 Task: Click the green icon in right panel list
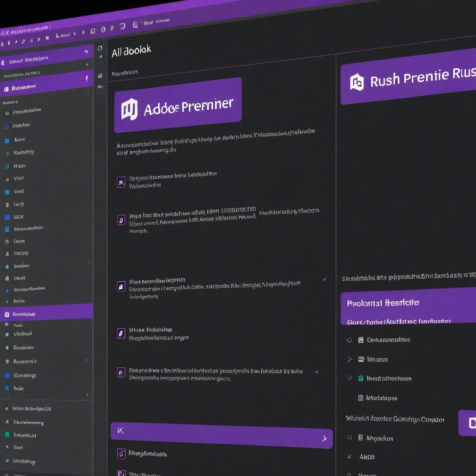[x=361, y=378]
